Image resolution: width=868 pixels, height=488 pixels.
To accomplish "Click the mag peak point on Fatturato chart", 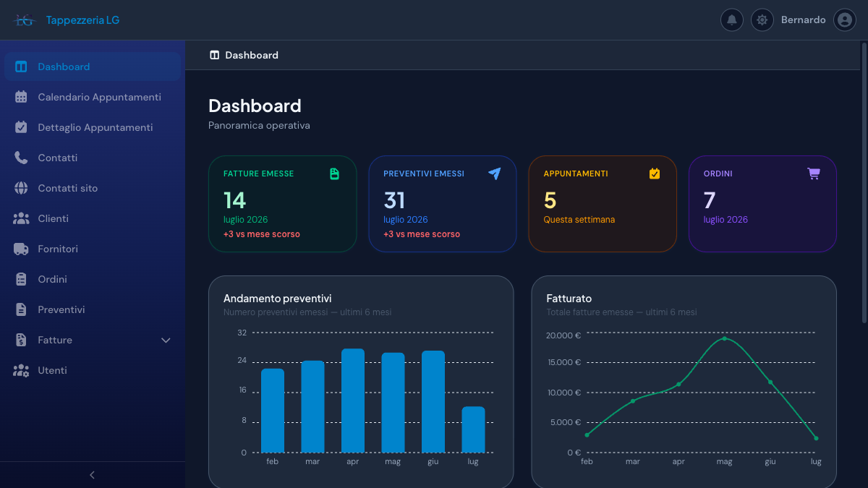I will click(724, 338).
